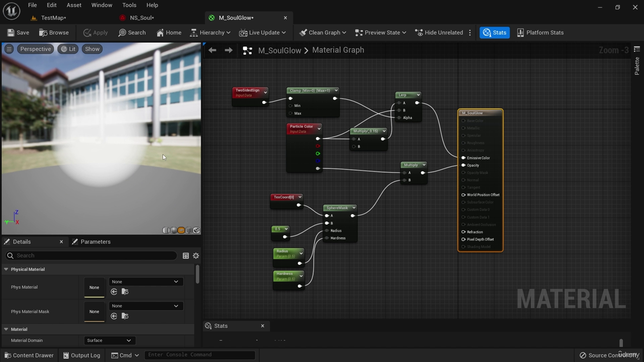The height and width of the screenshot is (362, 644).
Task: Collapse the Physical Material section
Action: click(6, 269)
